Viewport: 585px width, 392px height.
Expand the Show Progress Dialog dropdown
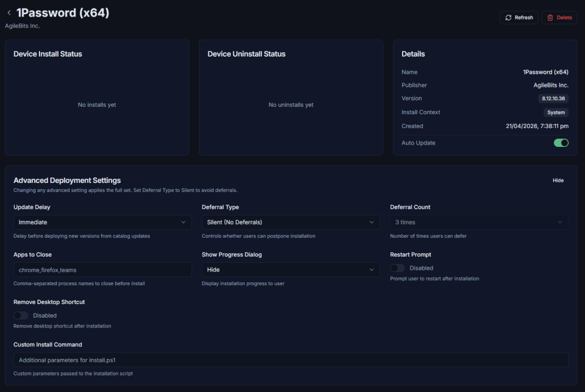290,270
